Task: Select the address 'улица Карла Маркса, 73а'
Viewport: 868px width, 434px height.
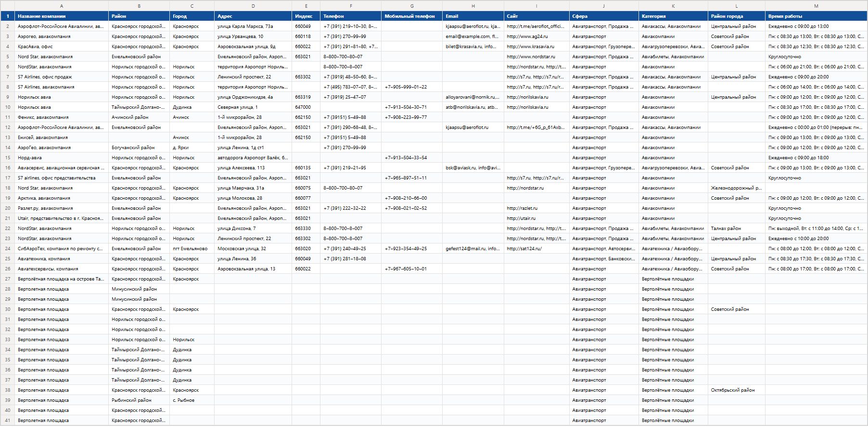Action: pos(253,26)
